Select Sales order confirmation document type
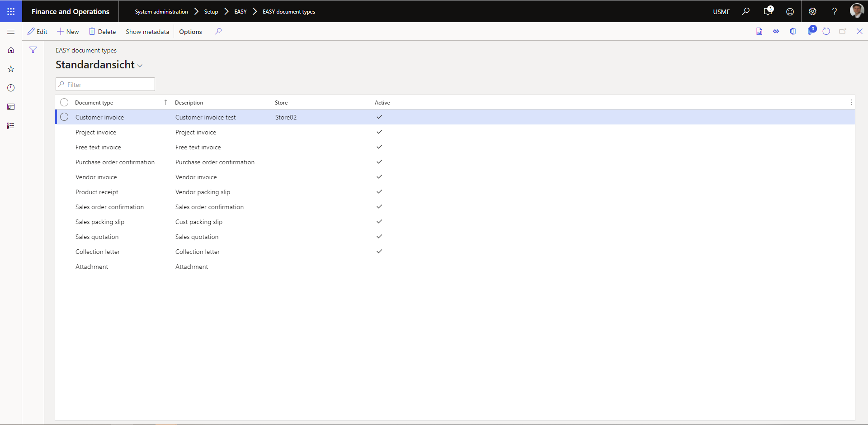 pyautogui.click(x=109, y=207)
